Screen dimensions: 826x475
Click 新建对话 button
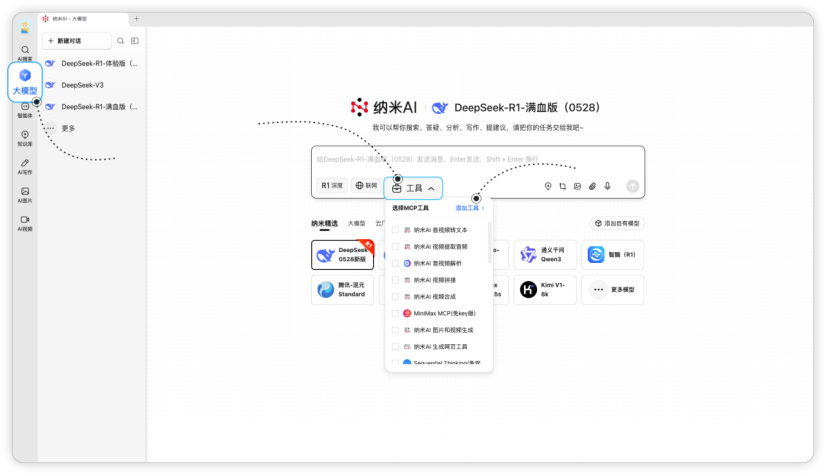click(x=76, y=41)
